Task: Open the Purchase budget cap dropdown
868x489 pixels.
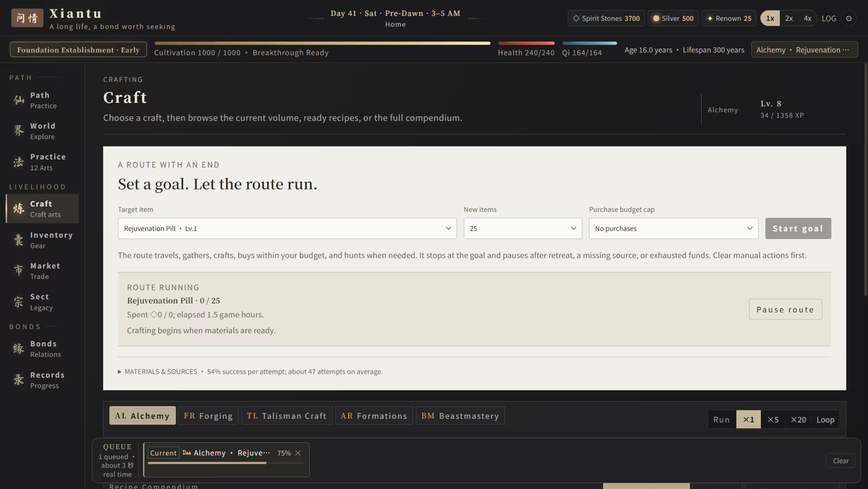Action: (x=673, y=228)
